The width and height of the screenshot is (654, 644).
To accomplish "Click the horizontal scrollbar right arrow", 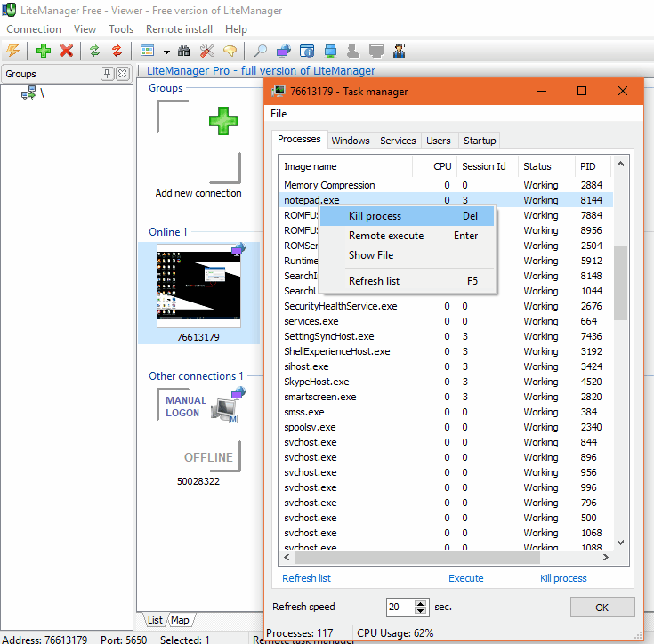I will click(606, 558).
